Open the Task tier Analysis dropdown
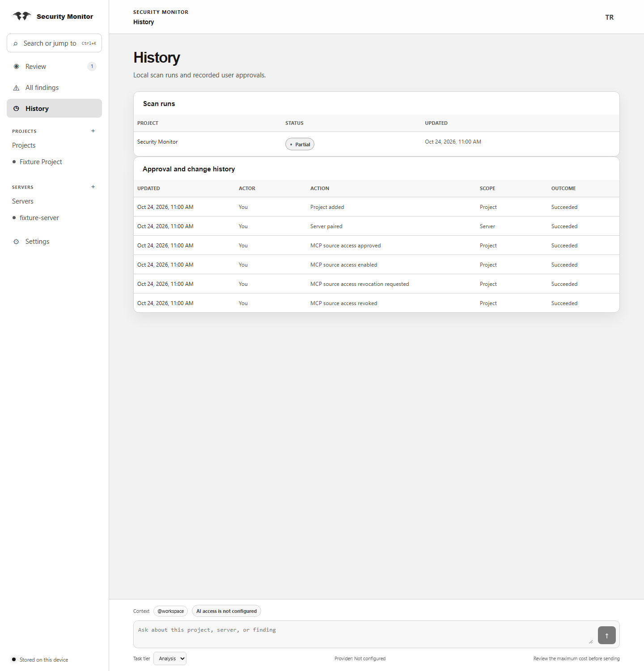The width and height of the screenshot is (644, 671). coord(170,658)
